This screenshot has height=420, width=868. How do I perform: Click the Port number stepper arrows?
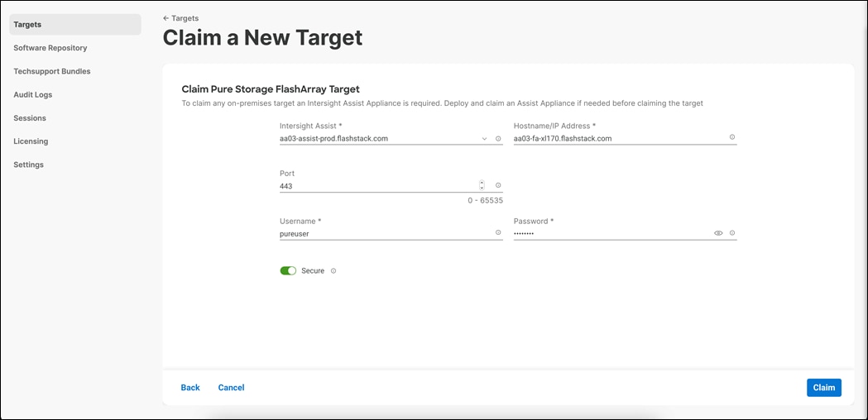pyautogui.click(x=482, y=186)
